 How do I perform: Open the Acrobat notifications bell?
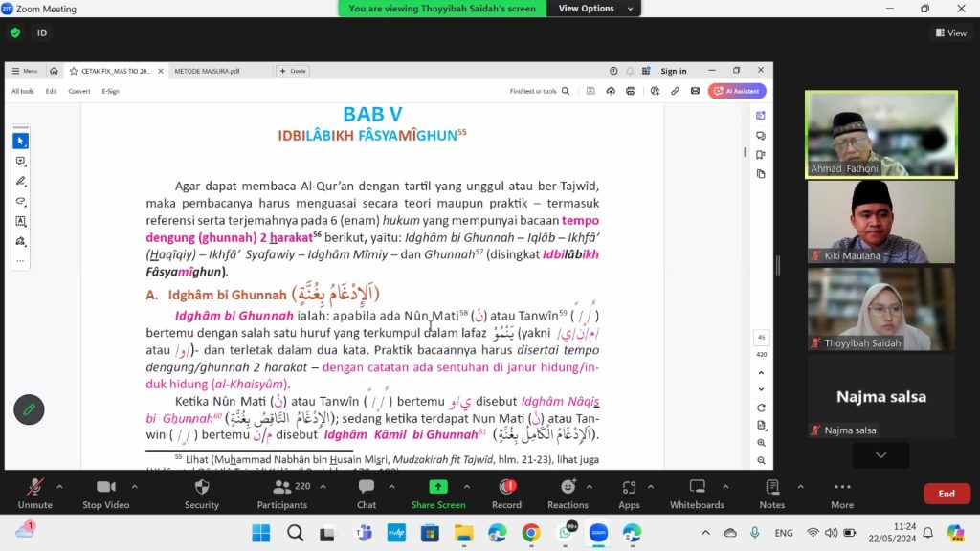630,71
